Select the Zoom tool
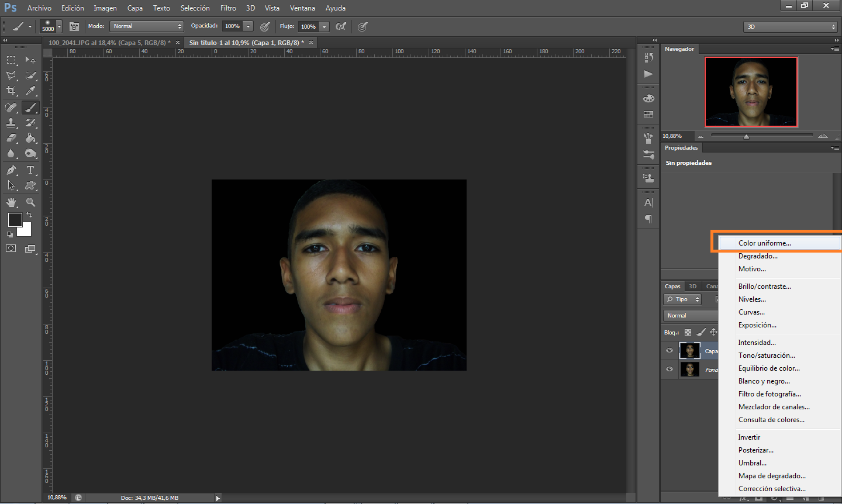The height and width of the screenshot is (504, 842). coord(30,202)
